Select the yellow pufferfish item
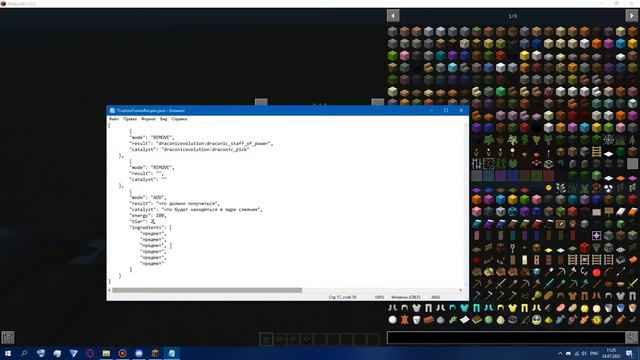Screen dimensions: 640x360 click(x=596, y=320)
